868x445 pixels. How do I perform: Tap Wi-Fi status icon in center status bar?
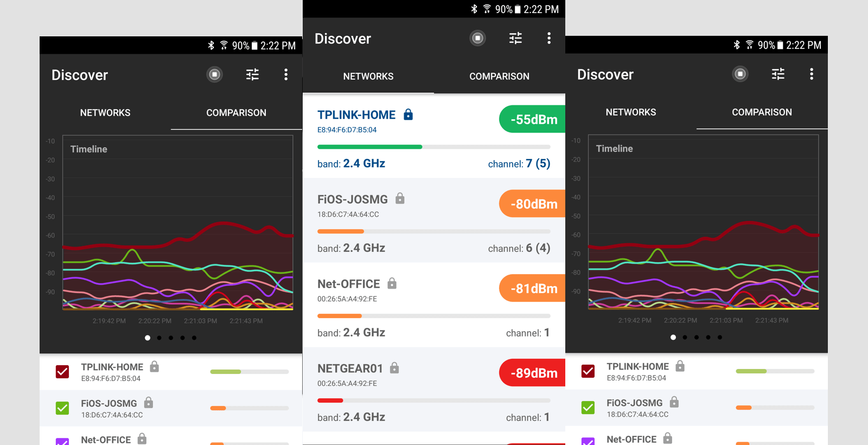(487, 9)
